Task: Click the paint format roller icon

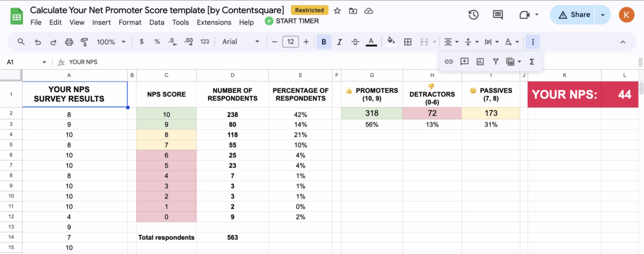Action: coord(85,42)
